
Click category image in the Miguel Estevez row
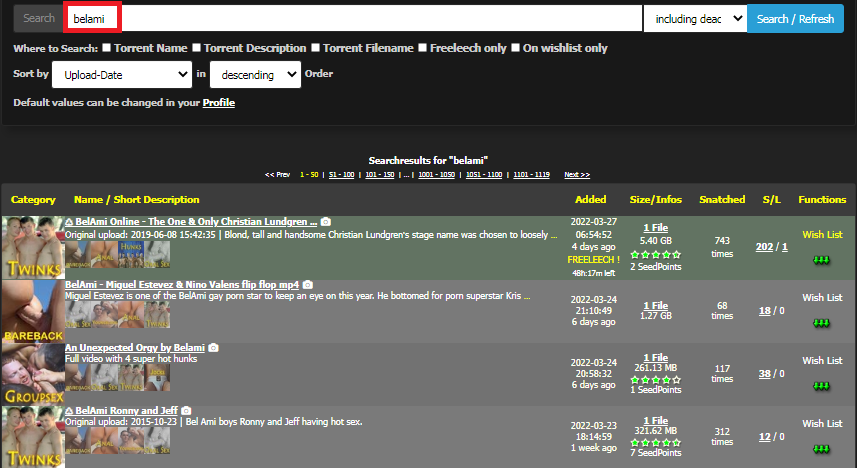click(x=33, y=311)
